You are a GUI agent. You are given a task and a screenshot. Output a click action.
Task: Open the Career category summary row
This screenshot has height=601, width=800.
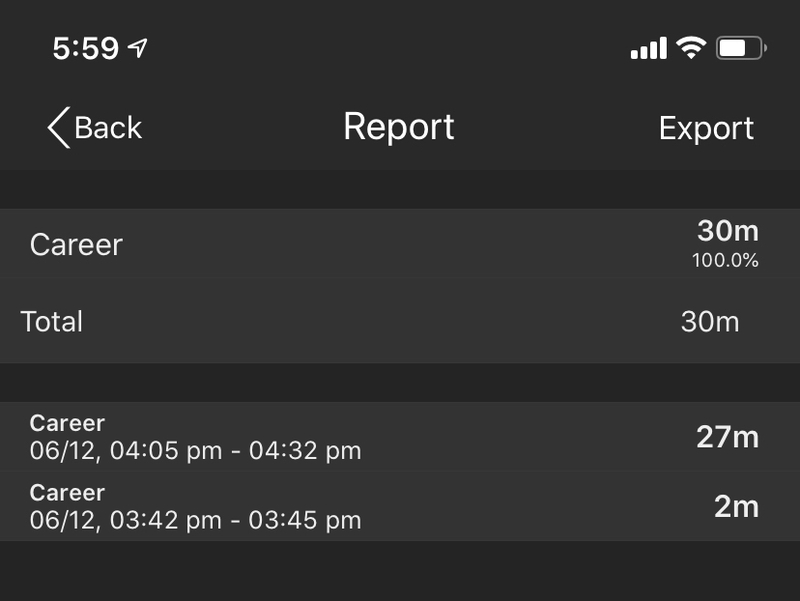[400, 244]
